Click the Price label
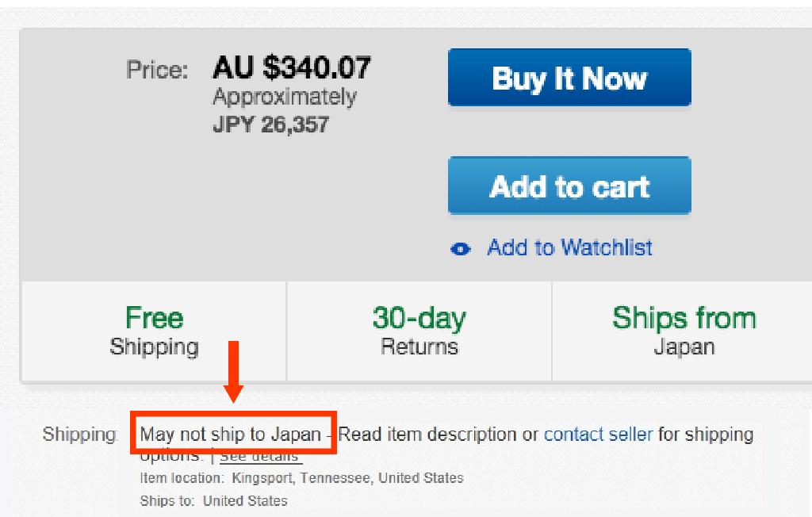This screenshot has width=812, height=517. [x=156, y=70]
